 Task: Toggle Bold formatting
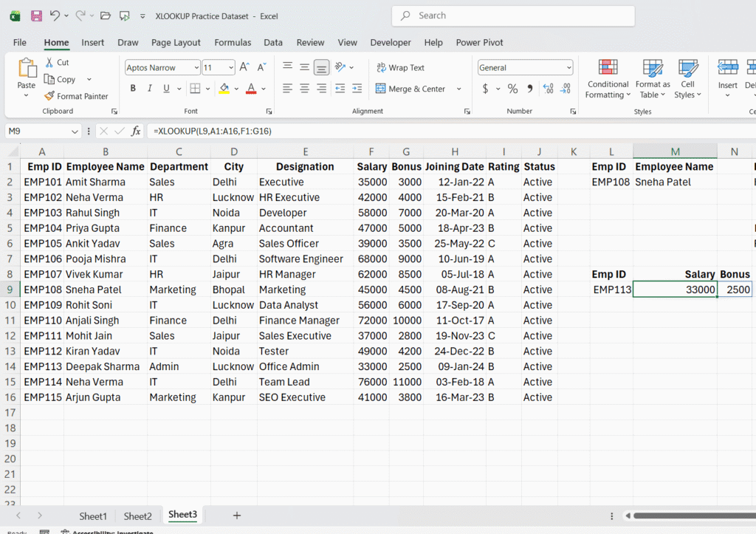point(133,89)
